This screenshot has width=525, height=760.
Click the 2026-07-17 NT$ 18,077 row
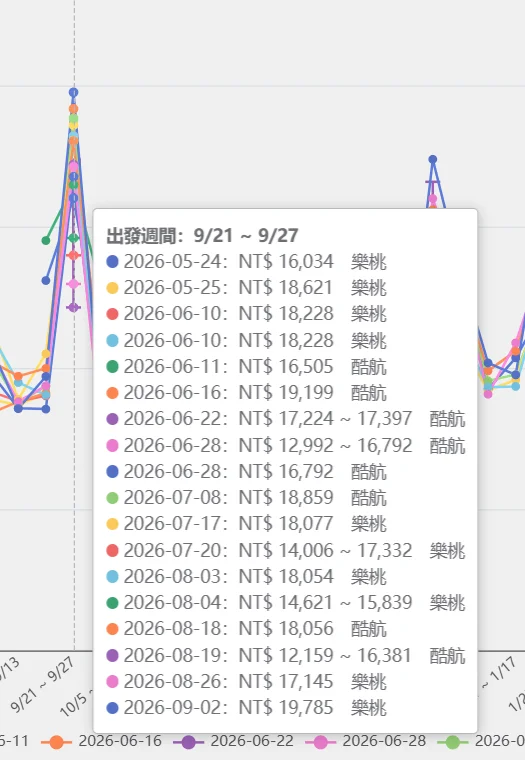[x=246, y=524]
